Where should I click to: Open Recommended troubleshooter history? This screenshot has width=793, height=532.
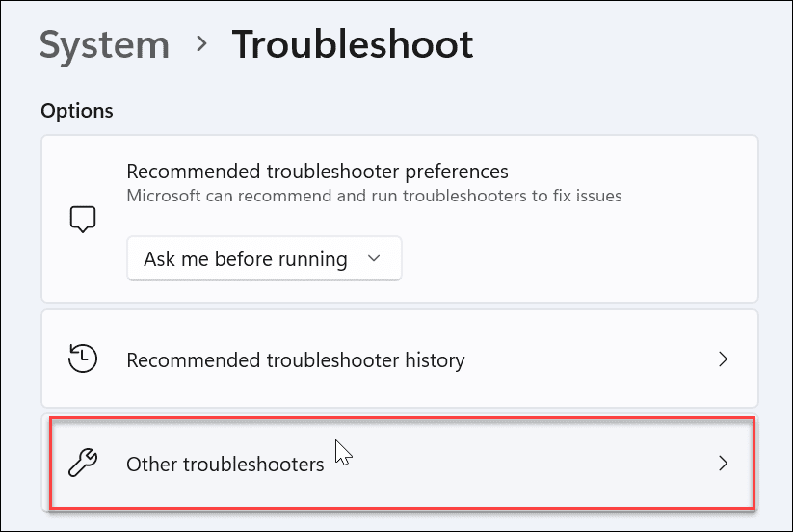coord(295,360)
